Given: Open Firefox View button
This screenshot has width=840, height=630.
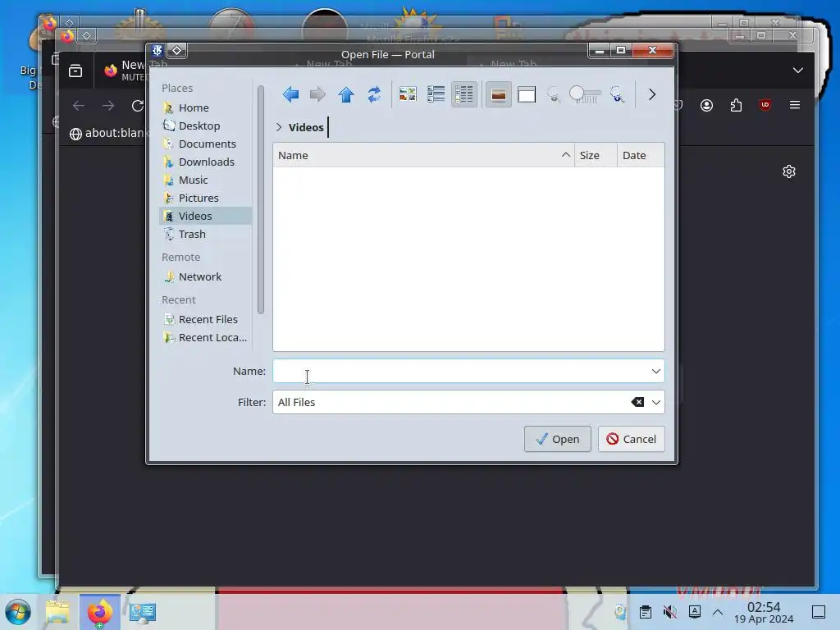Looking at the screenshot, I should click(75, 71).
